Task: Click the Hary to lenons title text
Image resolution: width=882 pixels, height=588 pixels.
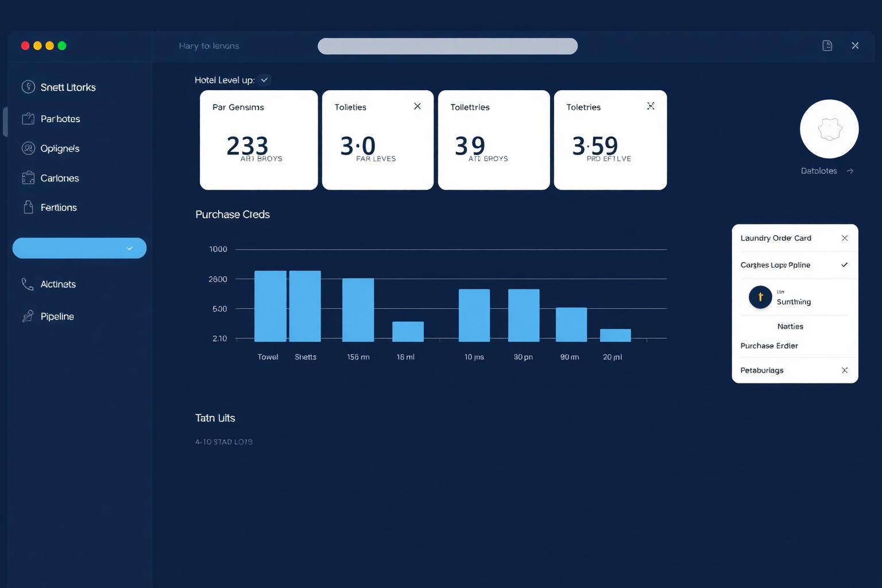Action: [x=209, y=46]
